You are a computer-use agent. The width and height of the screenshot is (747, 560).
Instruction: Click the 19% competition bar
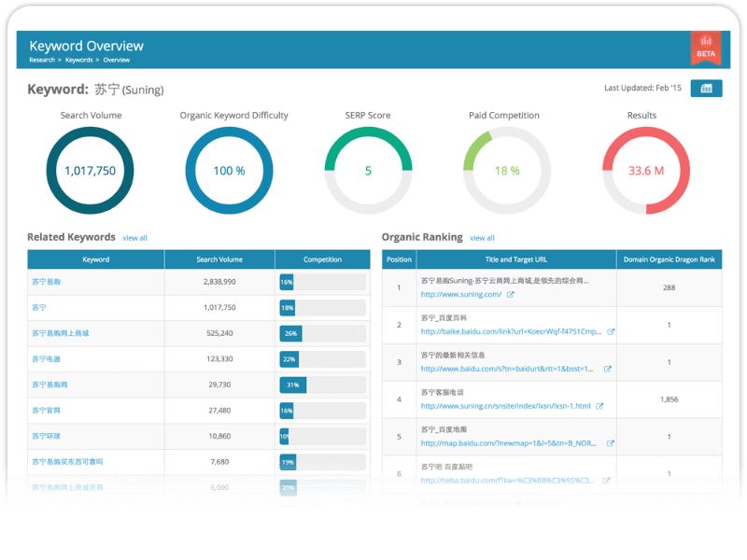(x=322, y=462)
